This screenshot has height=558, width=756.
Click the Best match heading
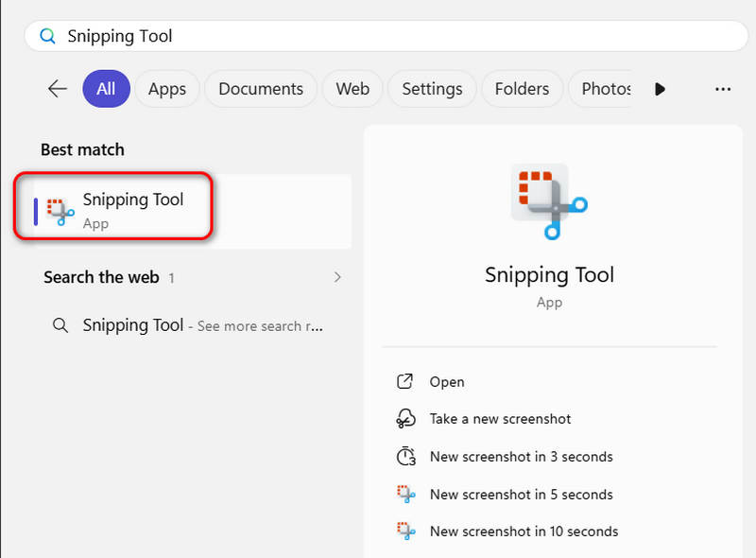pyautogui.click(x=82, y=149)
